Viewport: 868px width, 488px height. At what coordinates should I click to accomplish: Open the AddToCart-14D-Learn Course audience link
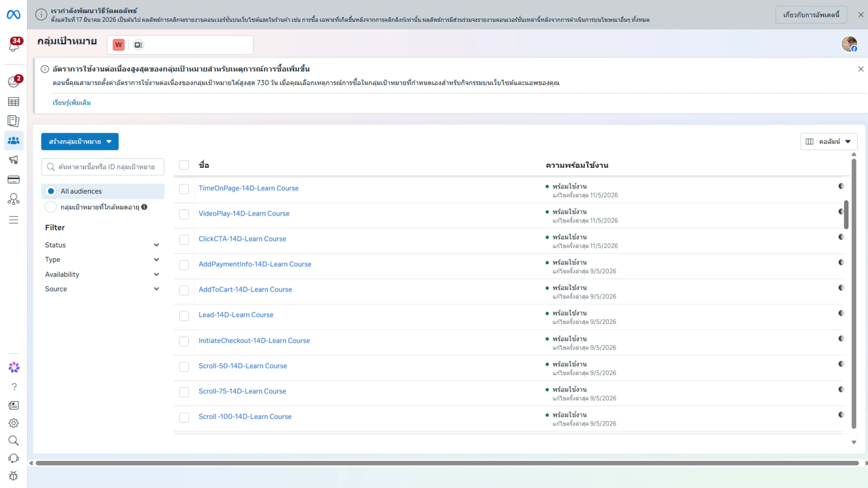[x=245, y=289]
